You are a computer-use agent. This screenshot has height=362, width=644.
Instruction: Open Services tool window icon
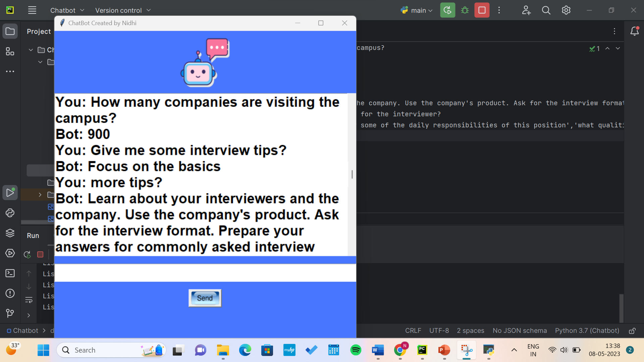coord(10,253)
